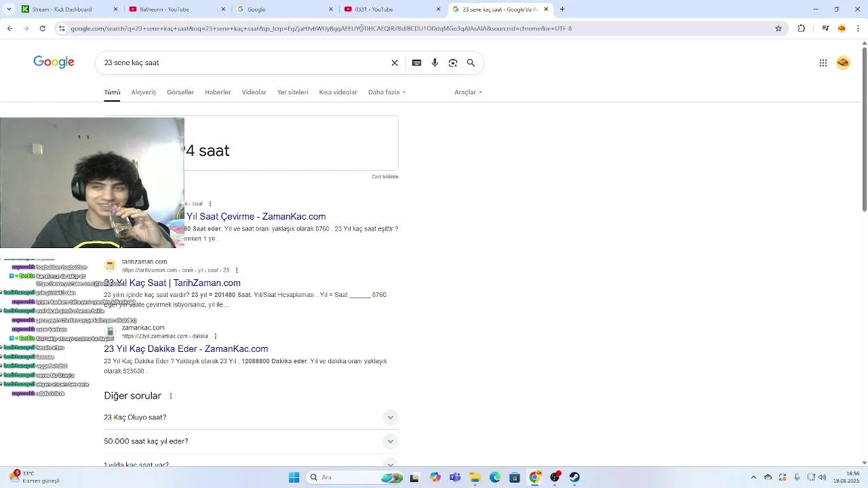Open the Windows Start menu
Viewport: 868px width, 488px height.
point(294,477)
